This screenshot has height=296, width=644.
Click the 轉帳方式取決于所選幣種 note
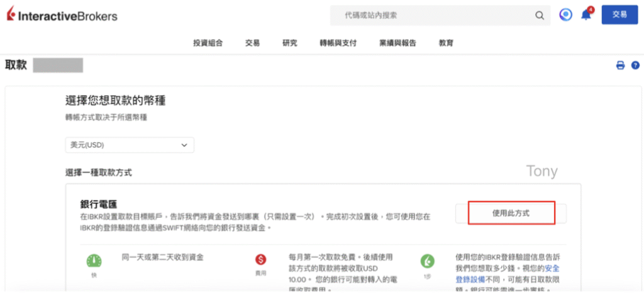click(106, 118)
